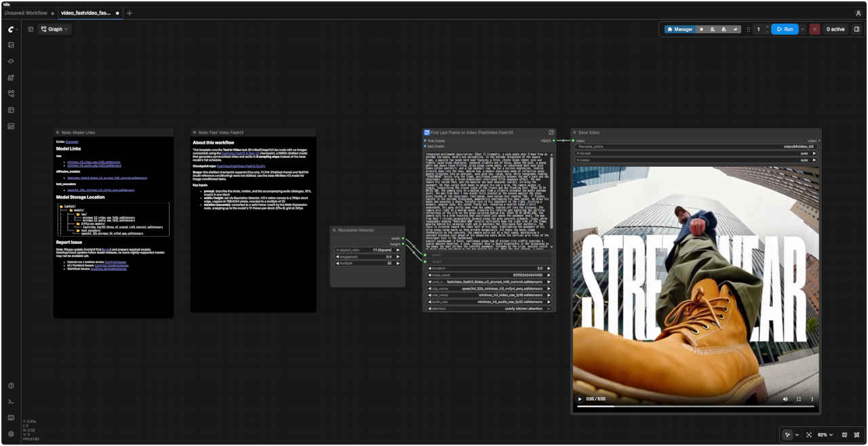Viewport: 868px width, 446px height.
Task: Change the vae_name model combo
Action: point(489,295)
